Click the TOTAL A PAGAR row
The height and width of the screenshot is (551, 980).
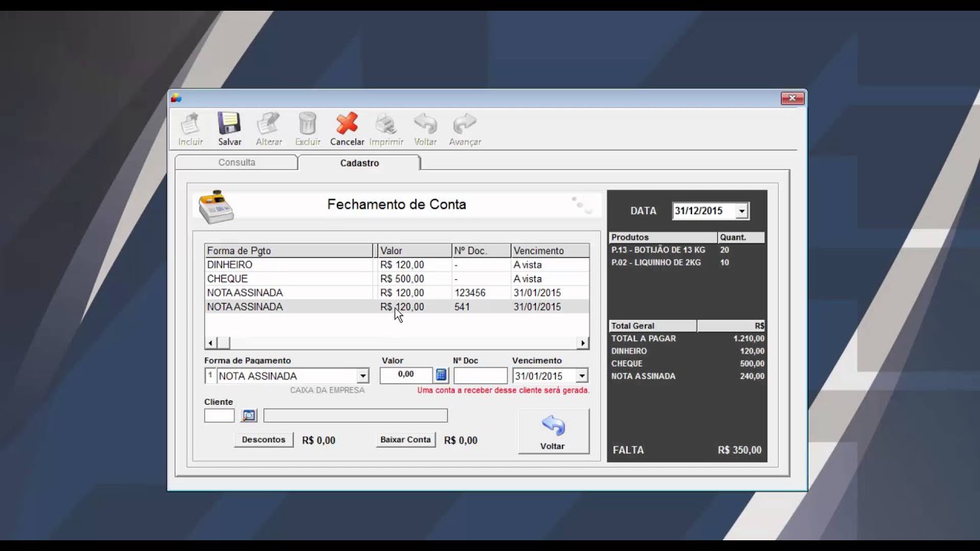point(688,338)
